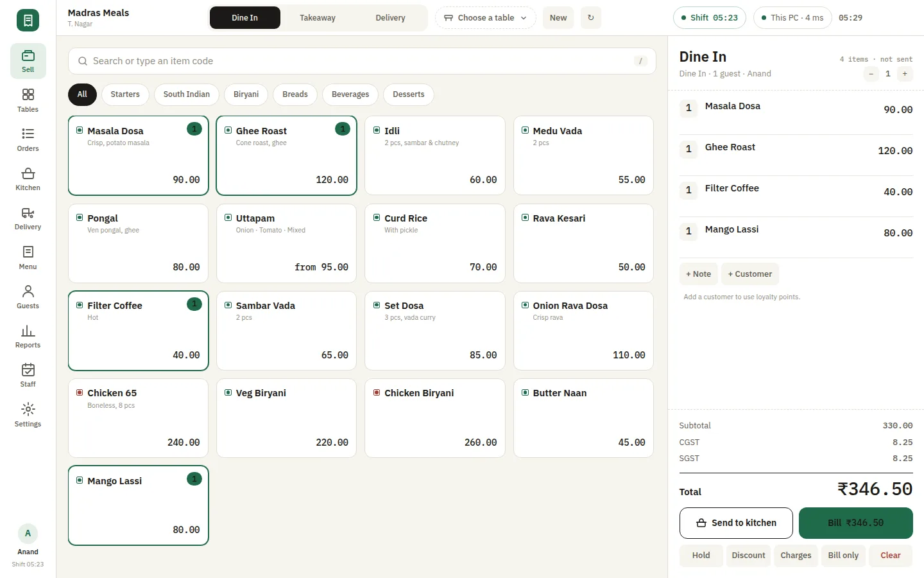
Task: Hold the current order
Action: click(701, 556)
